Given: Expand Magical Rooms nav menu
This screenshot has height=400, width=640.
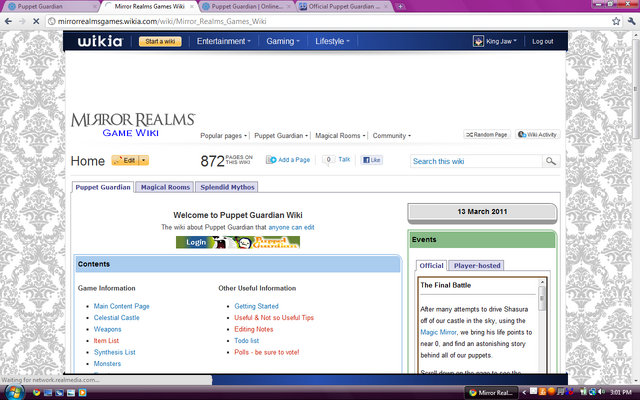Looking at the screenshot, I should [340, 136].
